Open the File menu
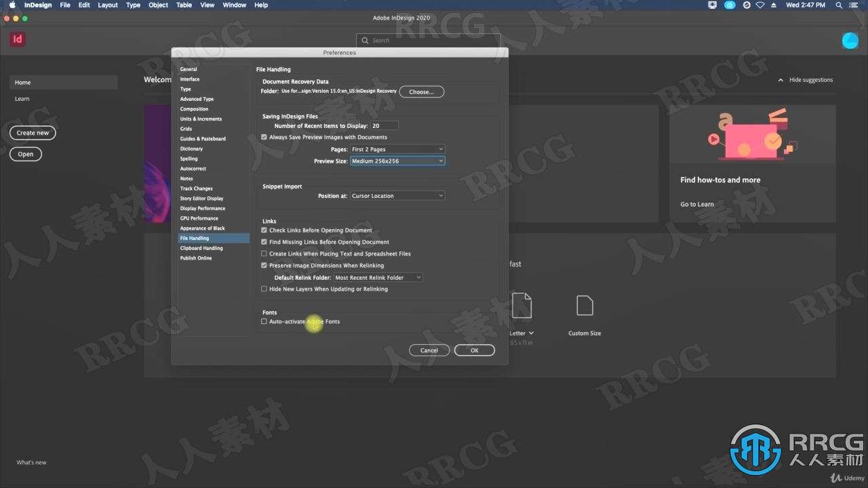Screen dimensions: 868x488 [x=65, y=5]
